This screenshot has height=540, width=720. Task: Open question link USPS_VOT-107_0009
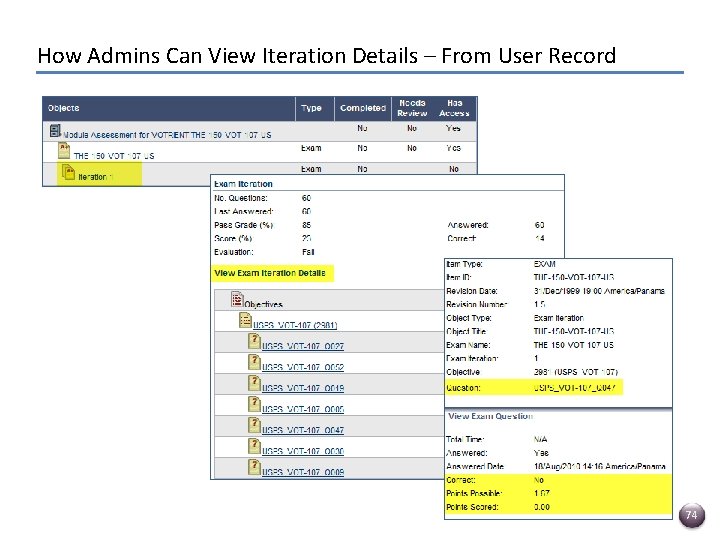303,472
